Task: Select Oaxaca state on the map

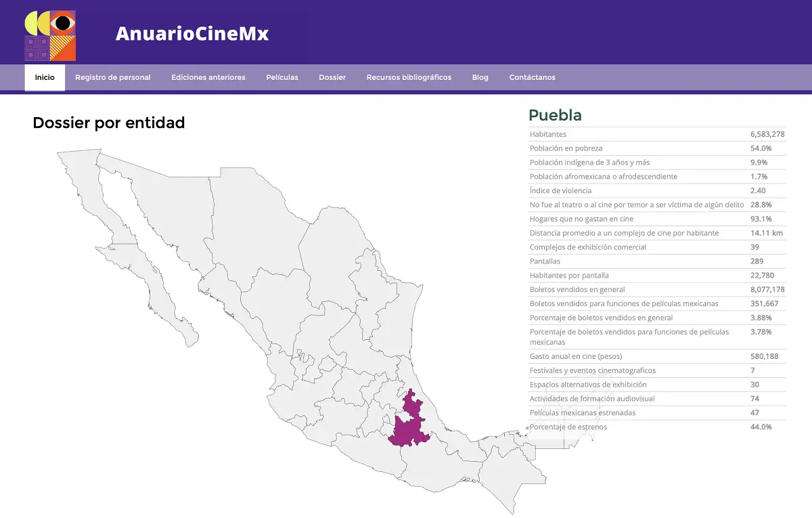Action: [440, 467]
